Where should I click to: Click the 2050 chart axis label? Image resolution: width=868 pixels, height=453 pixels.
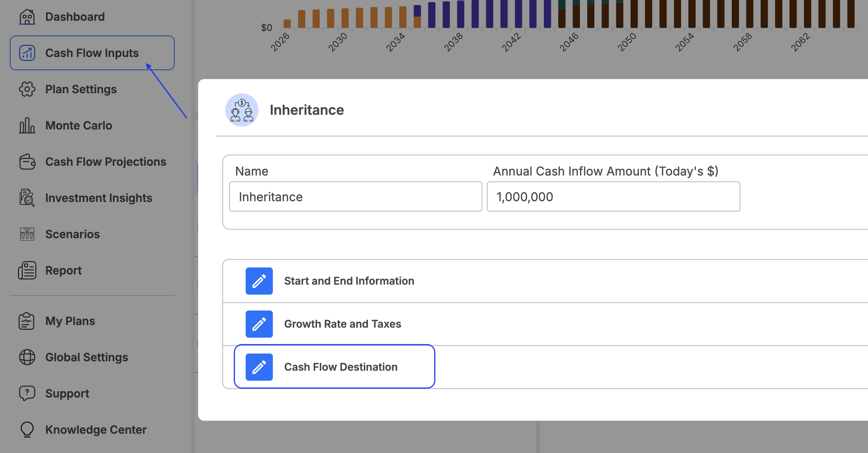tap(627, 42)
